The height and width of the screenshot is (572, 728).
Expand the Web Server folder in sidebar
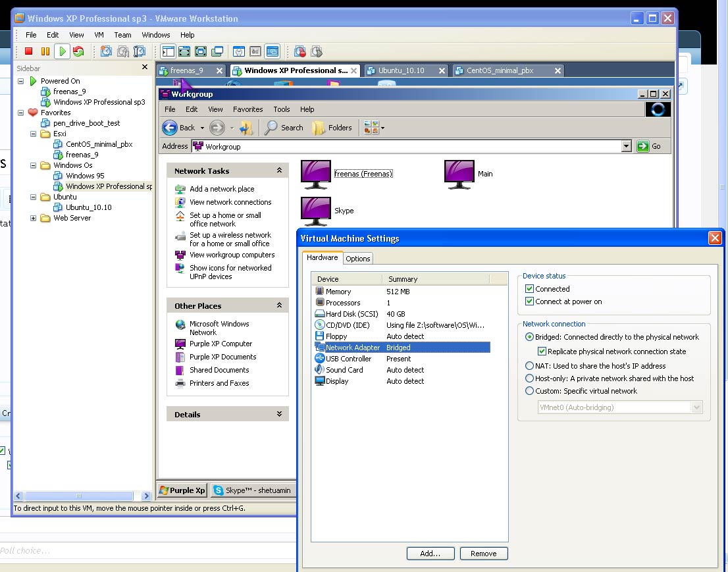click(33, 218)
